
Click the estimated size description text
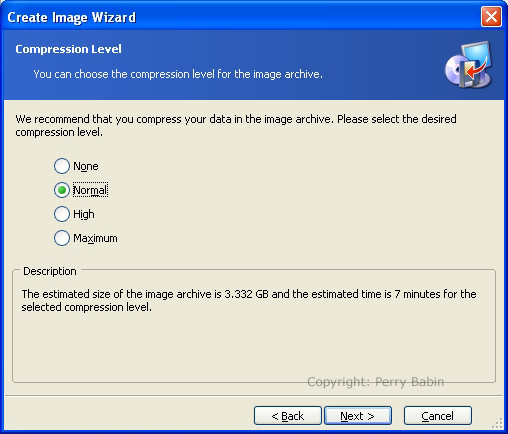(x=249, y=300)
